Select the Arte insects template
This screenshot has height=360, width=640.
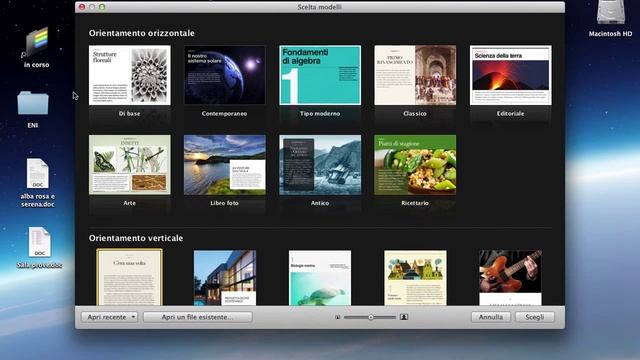[x=130, y=164]
